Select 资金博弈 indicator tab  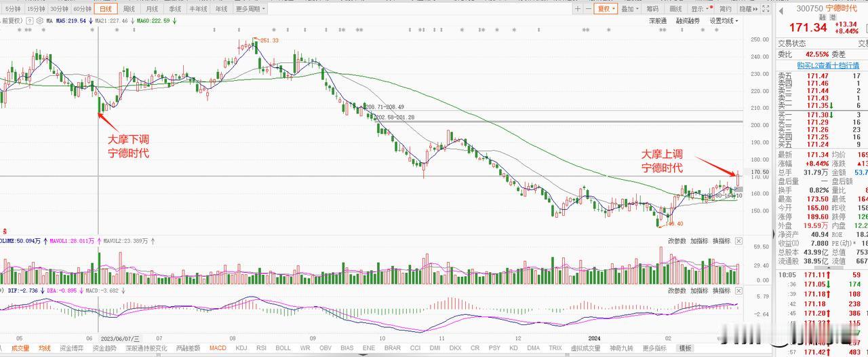tap(72, 348)
